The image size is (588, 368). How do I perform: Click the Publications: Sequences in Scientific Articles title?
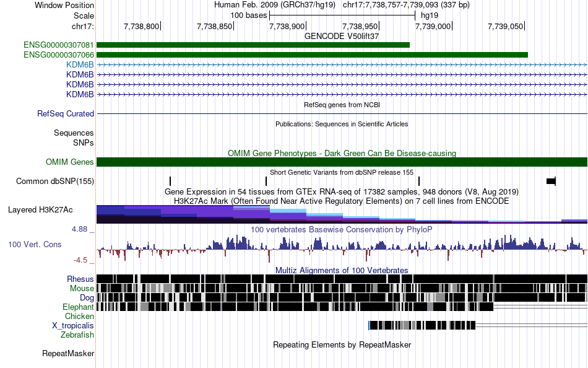click(342, 124)
